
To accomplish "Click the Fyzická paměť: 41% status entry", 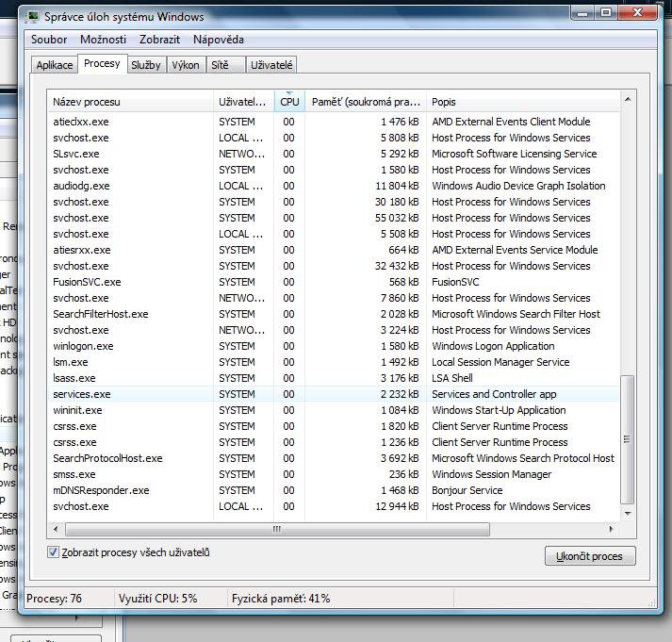I will click(x=281, y=599).
